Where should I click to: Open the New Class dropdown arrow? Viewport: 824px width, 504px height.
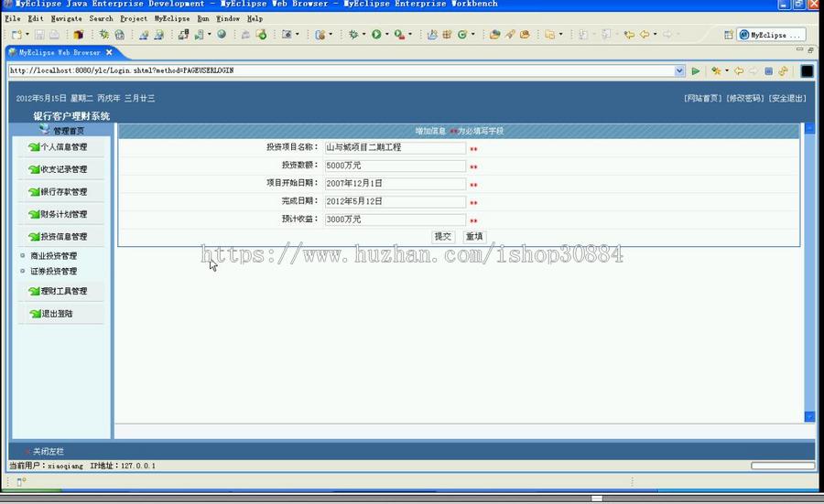473,35
